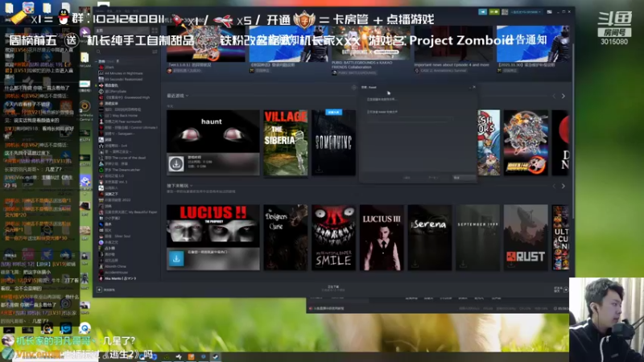This screenshot has height=362, width=644.
Task: Open the filter options icon beside library search
Action: [x=155, y=51]
